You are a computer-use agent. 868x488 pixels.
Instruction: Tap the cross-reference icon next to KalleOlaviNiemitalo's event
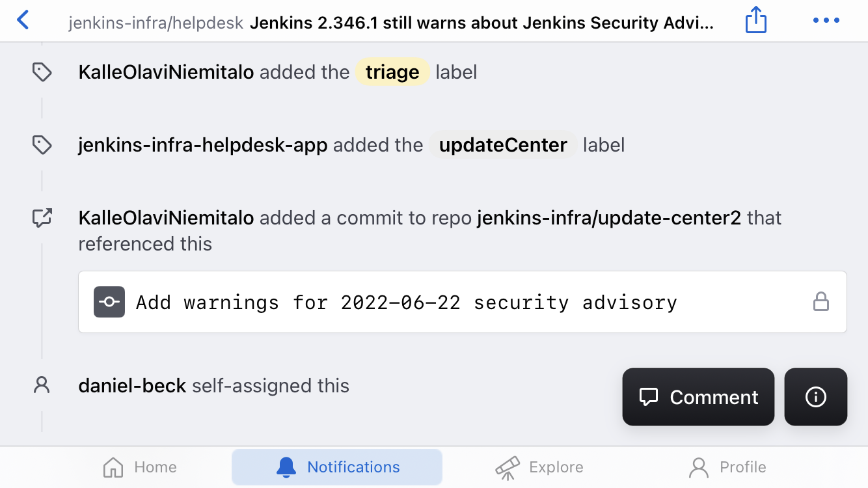42,217
